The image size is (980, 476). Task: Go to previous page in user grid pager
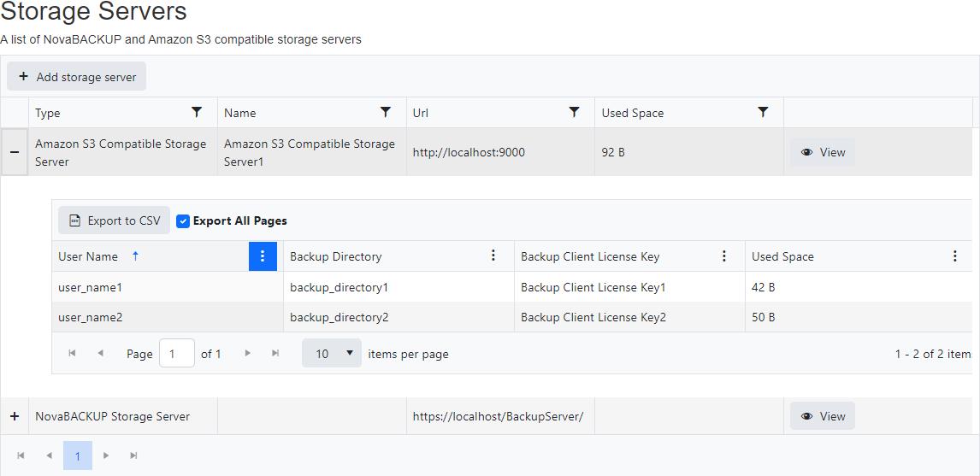point(101,354)
